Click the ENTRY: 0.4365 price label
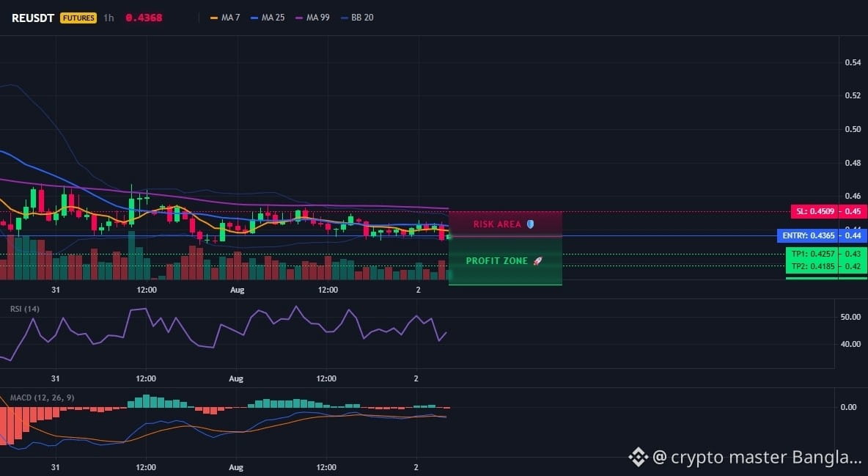This screenshot has width=868, height=476. click(808, 235)
